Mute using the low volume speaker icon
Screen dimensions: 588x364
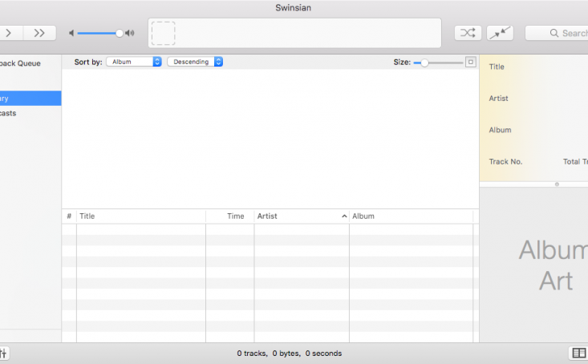click(71, 34)
